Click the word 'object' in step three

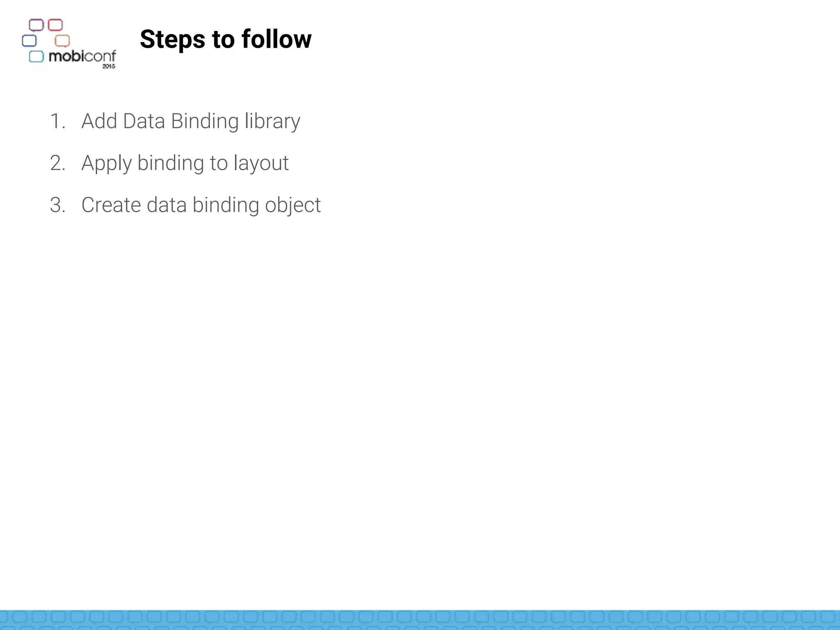[293, 205]
